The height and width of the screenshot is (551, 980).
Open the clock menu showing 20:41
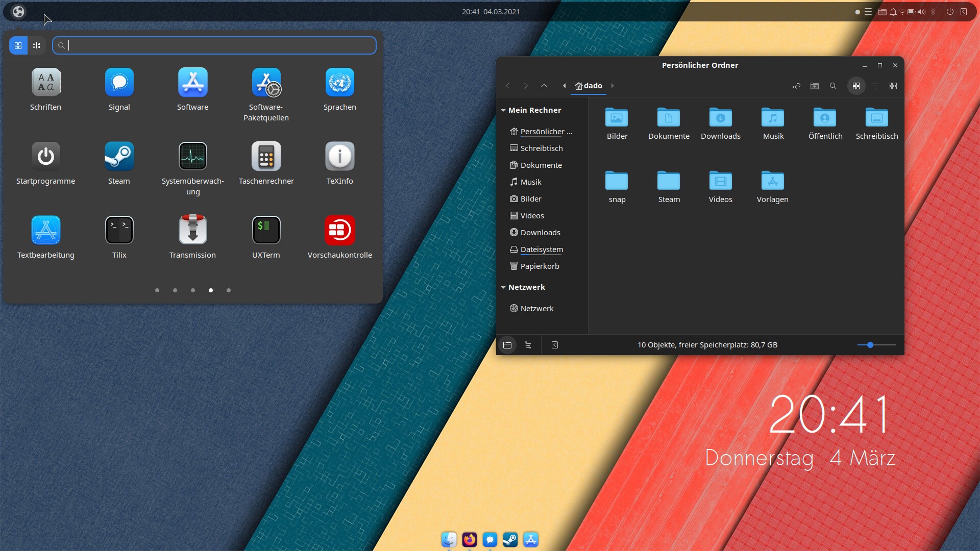tap(490, 11)
